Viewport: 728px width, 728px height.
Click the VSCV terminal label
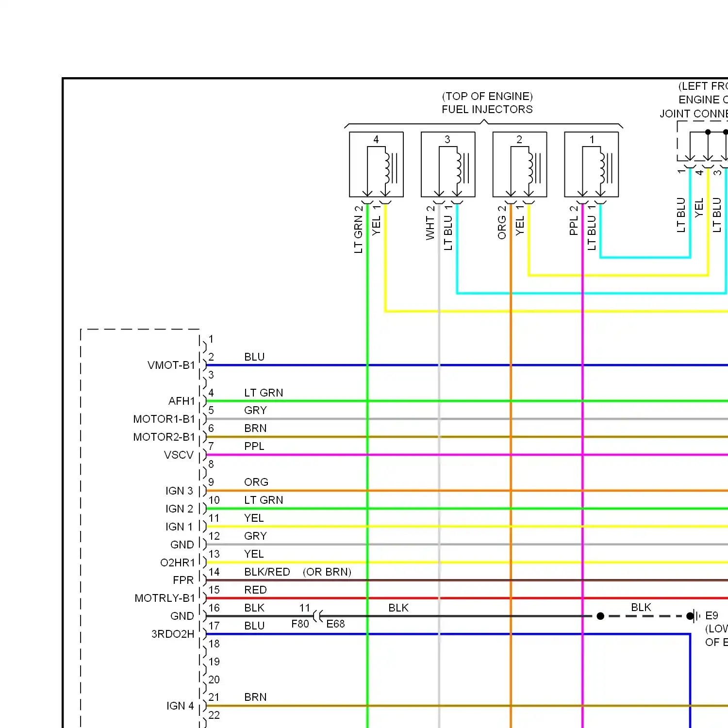point(179,455)
